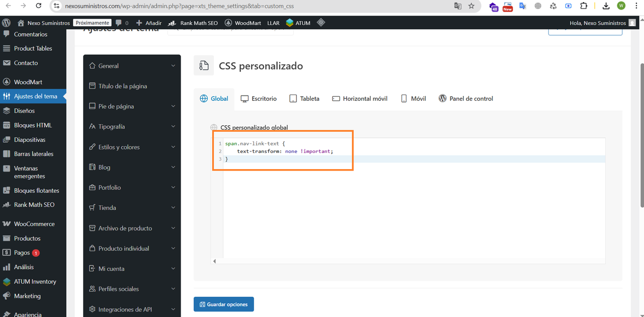Open WooCommerce in the sidebar
Screen dimensions: 644x317
click(x=33, y=224)
